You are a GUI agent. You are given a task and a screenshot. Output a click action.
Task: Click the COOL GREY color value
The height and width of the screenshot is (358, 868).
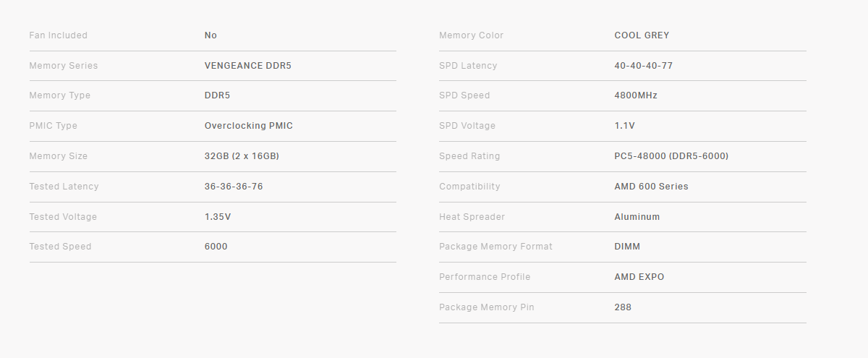coord(642,35)
